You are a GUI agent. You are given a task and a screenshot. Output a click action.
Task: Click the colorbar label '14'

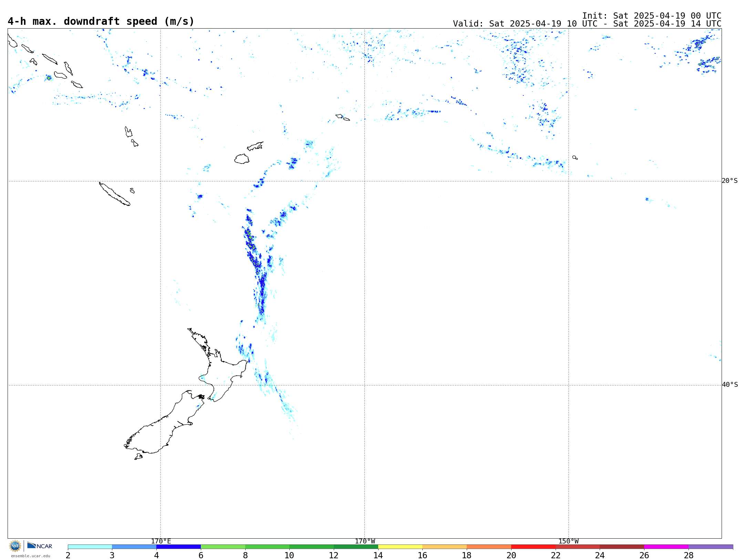pos(378,555)
